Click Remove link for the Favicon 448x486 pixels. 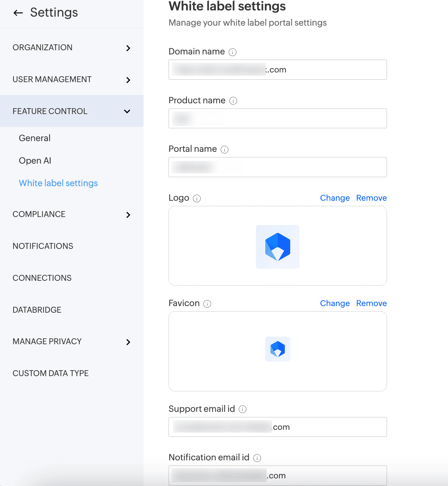click(371, 303)
